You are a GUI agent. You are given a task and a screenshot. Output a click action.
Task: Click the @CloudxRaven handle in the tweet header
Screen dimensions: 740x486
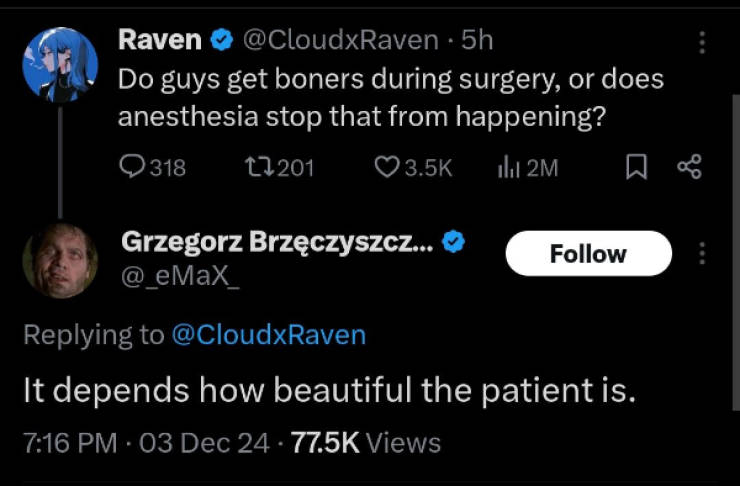[x=340, y=40]
